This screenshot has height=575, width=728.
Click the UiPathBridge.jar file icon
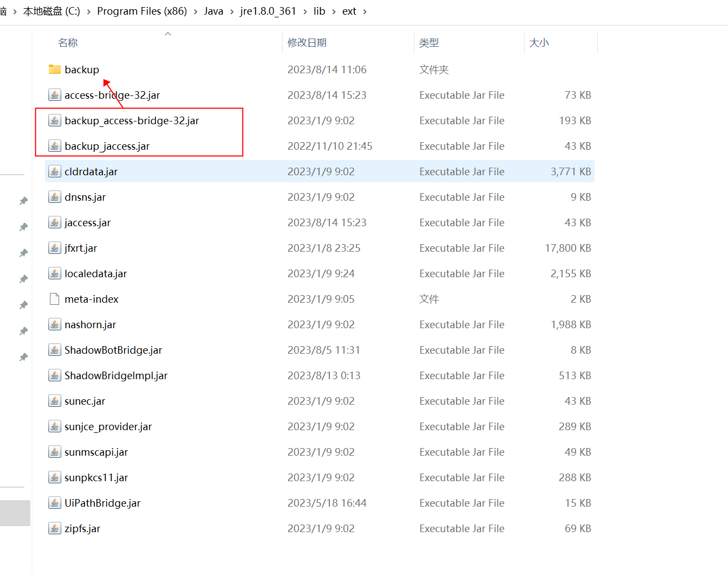coord(54,503)
